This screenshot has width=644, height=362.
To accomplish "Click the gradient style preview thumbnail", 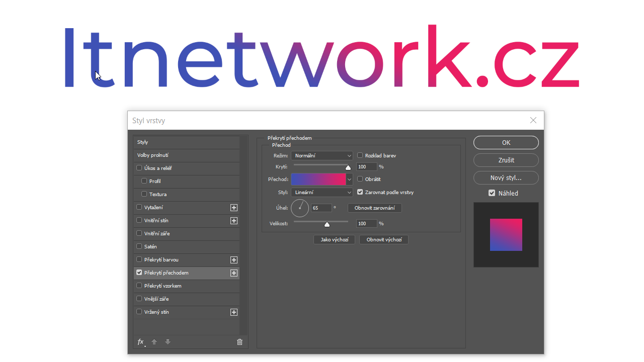I will (506, 235).
